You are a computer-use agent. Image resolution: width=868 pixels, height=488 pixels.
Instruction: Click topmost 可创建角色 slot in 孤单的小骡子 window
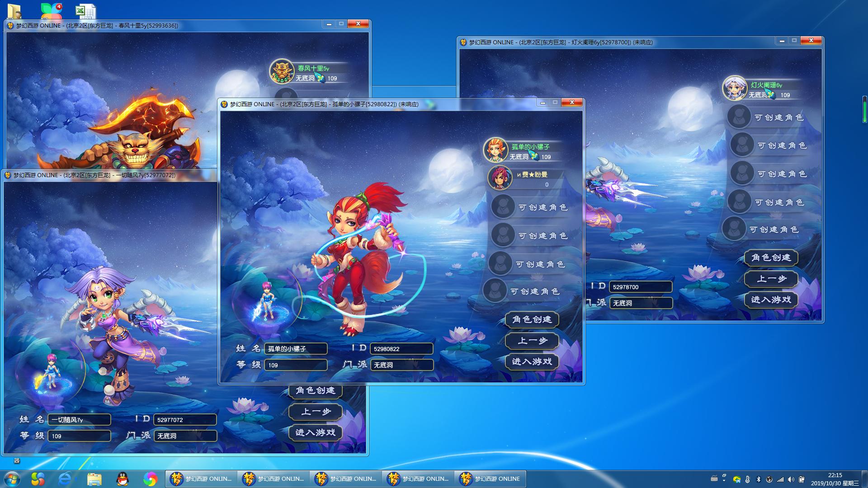coord(529,207)
